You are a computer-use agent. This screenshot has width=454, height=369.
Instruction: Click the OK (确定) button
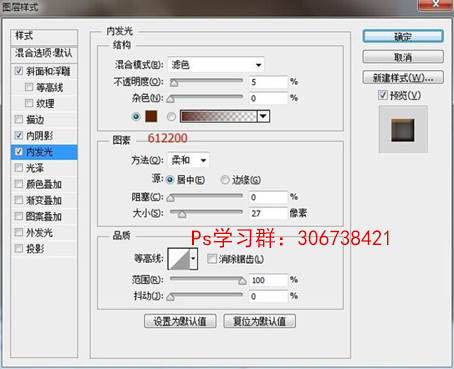tap(403, 36)
